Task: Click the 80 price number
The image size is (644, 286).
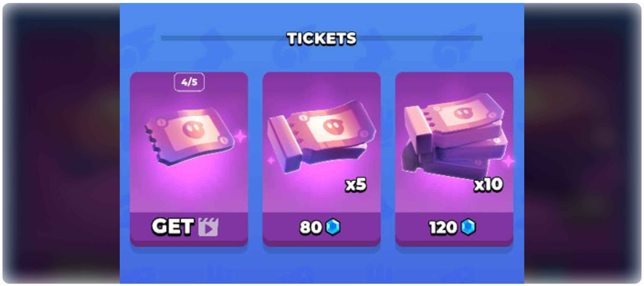Action: tap(311, 227)
